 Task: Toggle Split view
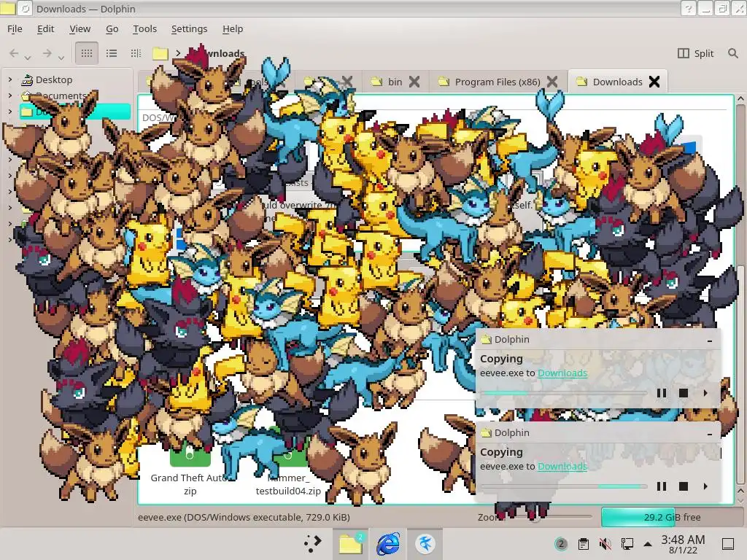[x=695, y=53]
